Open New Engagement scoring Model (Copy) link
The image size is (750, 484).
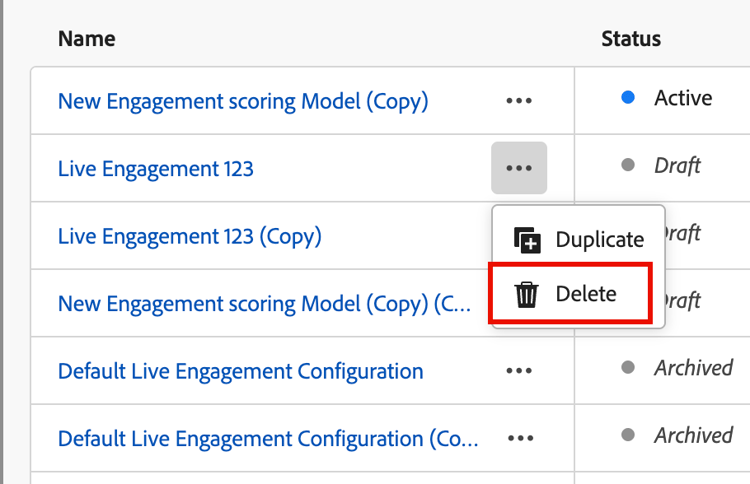click(x=243, y=101)
